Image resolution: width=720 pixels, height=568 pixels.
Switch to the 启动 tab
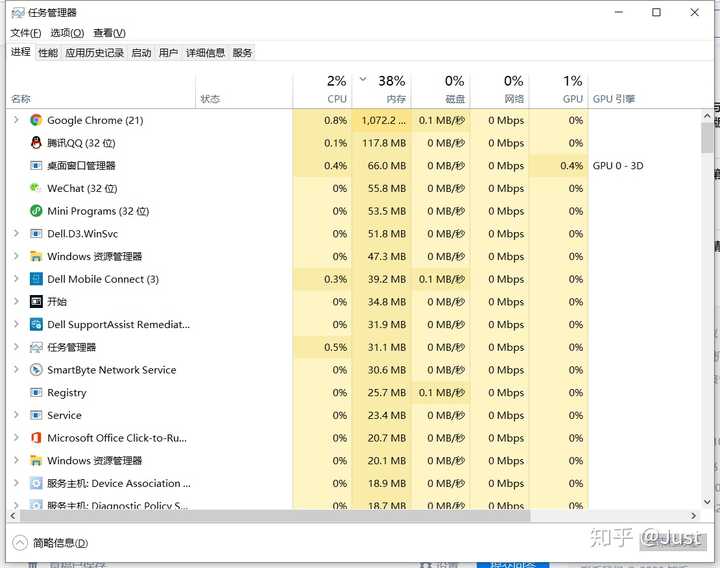coord(141,53)
